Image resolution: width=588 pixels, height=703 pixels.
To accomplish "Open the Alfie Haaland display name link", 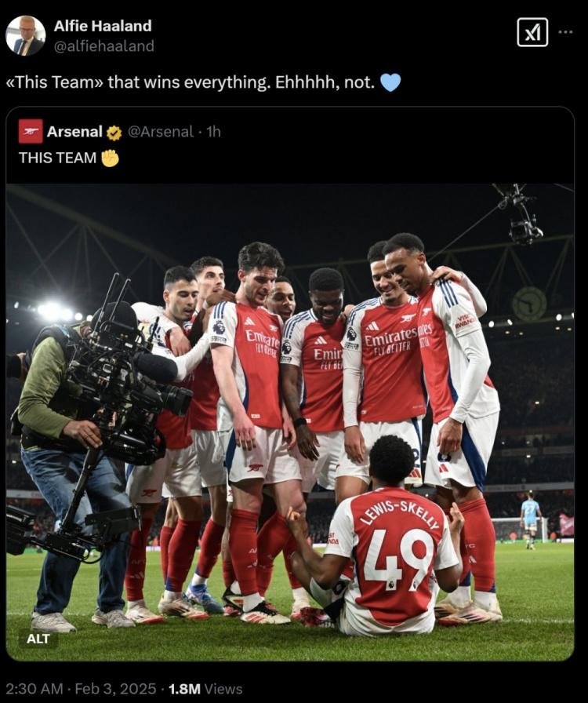I will (x=103, y=26).
